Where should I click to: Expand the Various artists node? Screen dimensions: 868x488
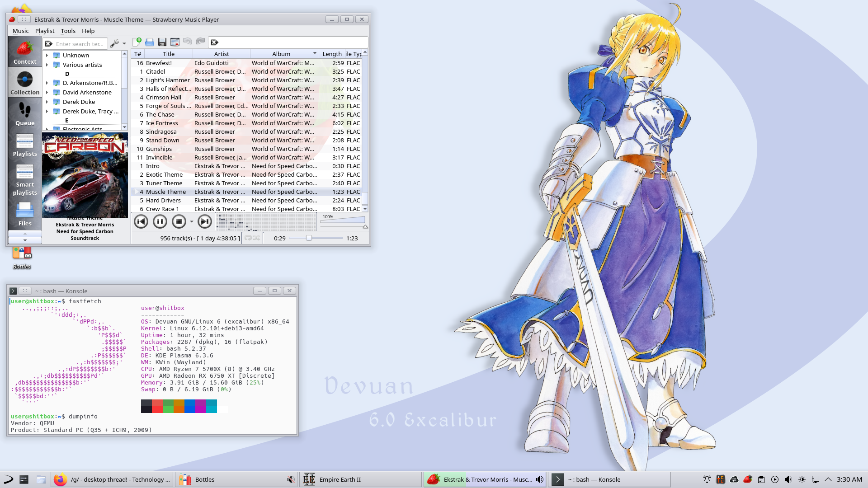tap(47, 65)
